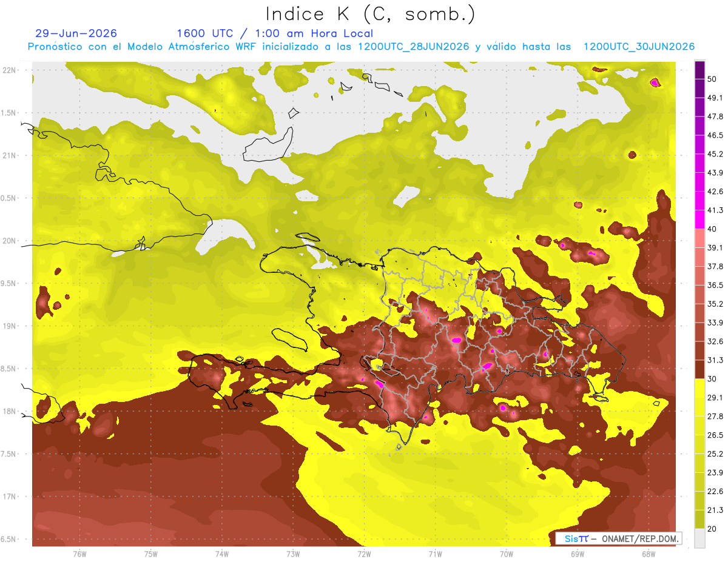This screenshot has height=562, width=728.
Task: Select the '69W' longitude axis label
Action: (x=578, y=554)
